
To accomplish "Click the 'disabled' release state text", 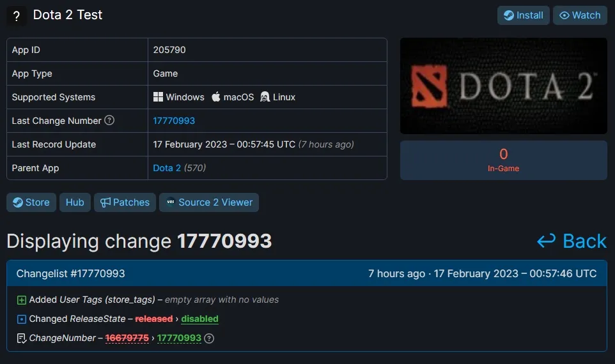I will tap(199, 319).
